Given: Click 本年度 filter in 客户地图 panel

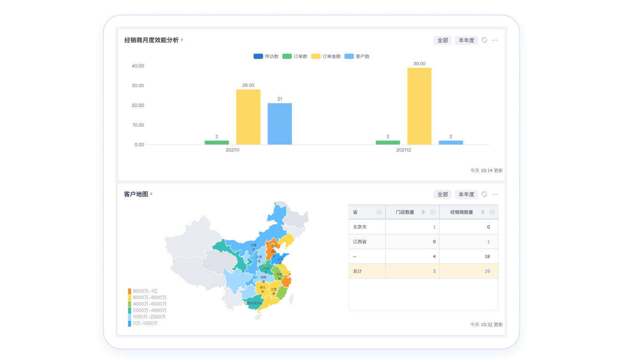Looking at the screenshot, I should click(466, 194).
